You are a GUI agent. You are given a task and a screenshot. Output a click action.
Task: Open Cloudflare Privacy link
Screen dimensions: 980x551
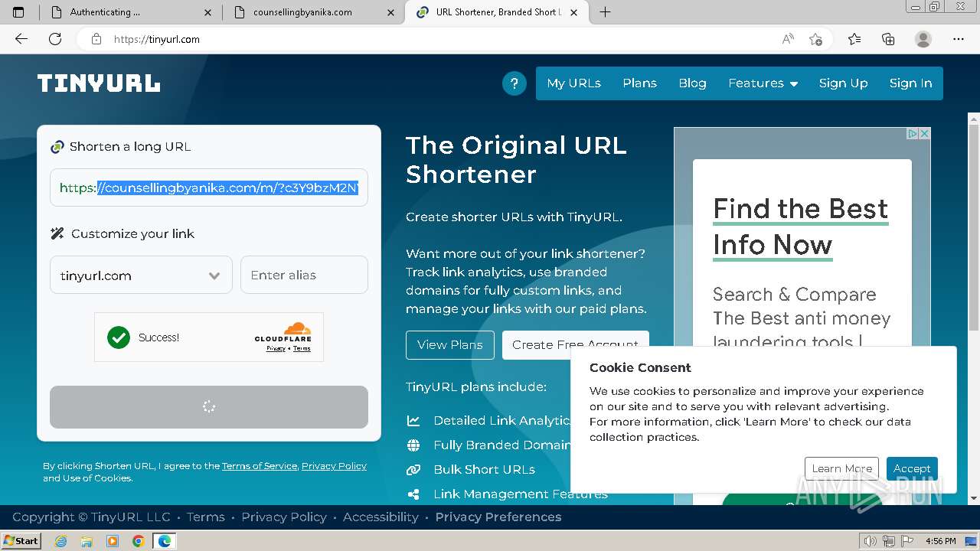pyautogui.click(x=276, y=349)
